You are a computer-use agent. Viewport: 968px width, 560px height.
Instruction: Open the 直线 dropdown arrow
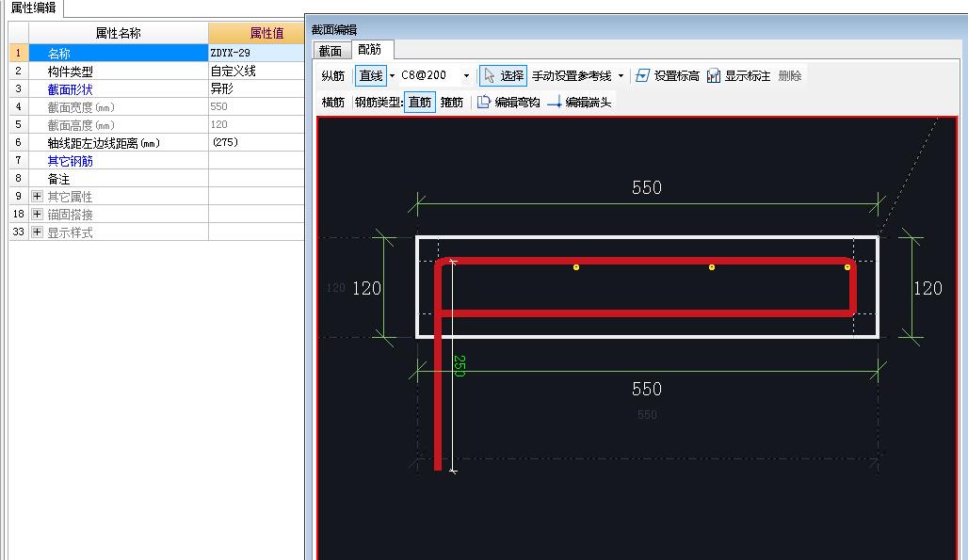pos(392,76)
